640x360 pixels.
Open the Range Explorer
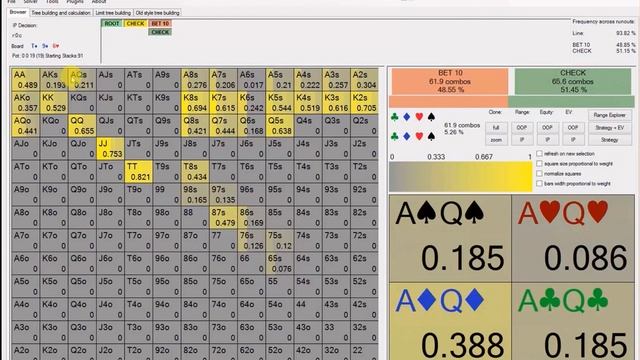610,116
